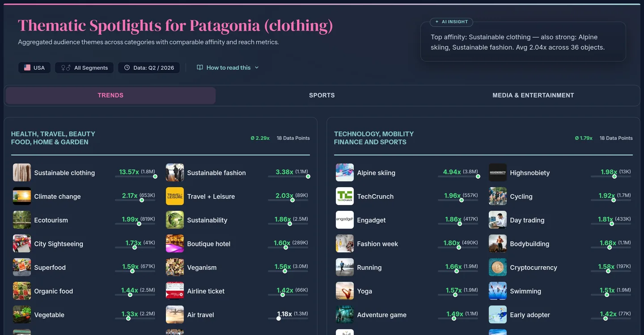Click the Air travel affinity bar
The height and width of the screenshot is (335, 644).
pos(288,318)
